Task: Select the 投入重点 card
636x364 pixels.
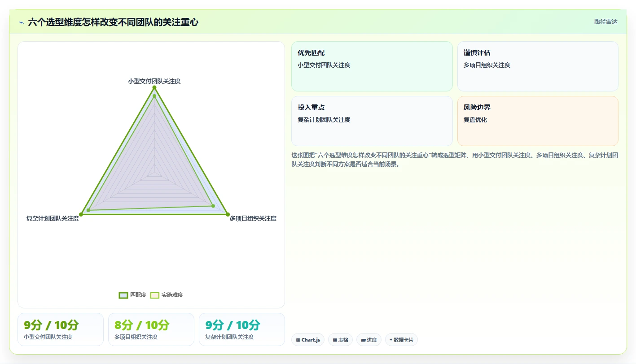Action: click(x=372, y=121)
